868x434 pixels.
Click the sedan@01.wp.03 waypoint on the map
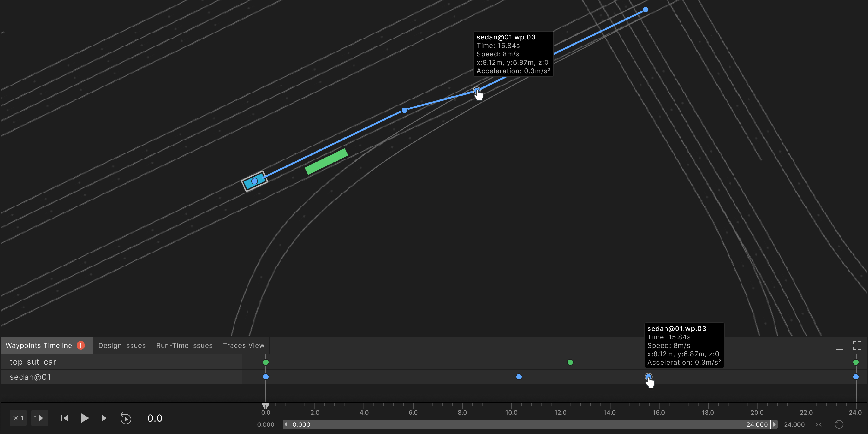pyautogui.click(x=477, y=90)
